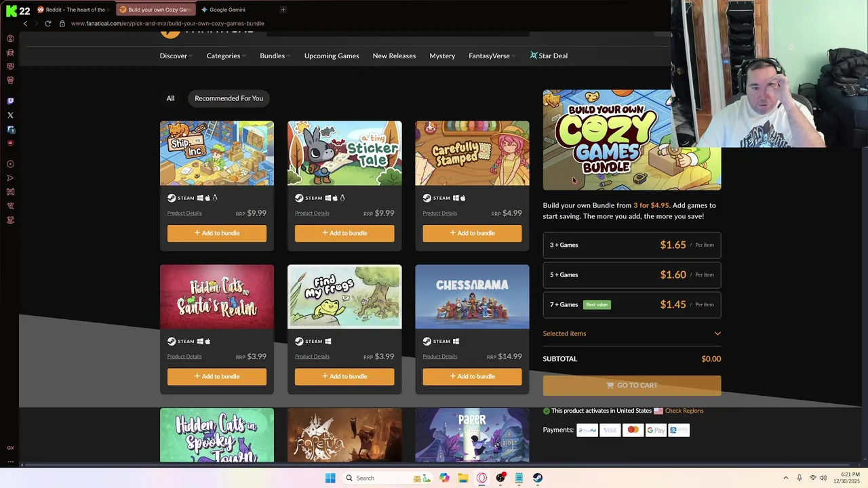Switch to Opera GX in the taskbar
The image size is (868, 488).
coord(482,478)
